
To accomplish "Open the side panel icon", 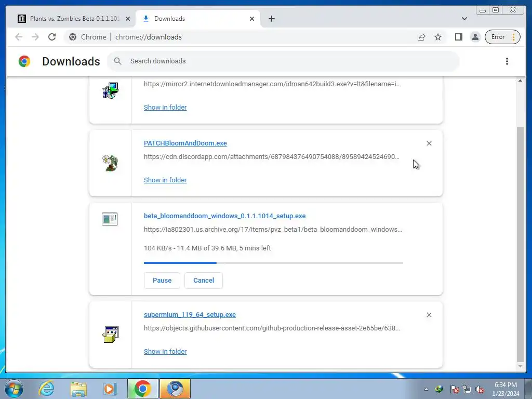I will click(x=459, y=37).
